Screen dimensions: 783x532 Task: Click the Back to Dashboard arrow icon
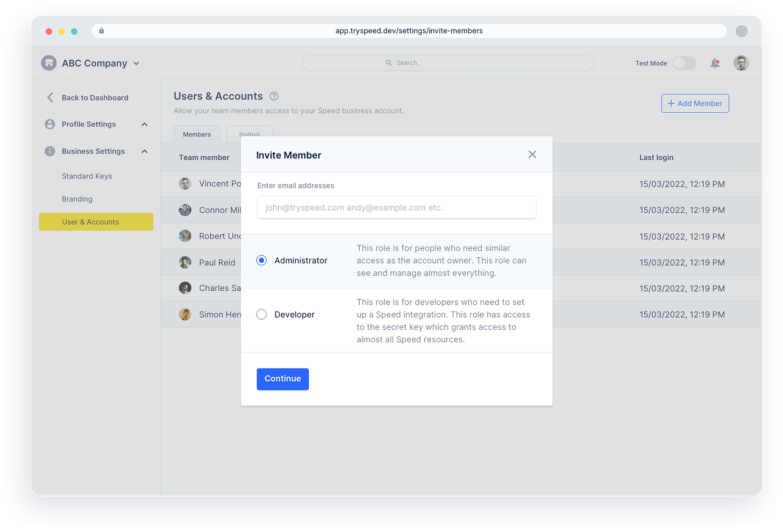50,97
